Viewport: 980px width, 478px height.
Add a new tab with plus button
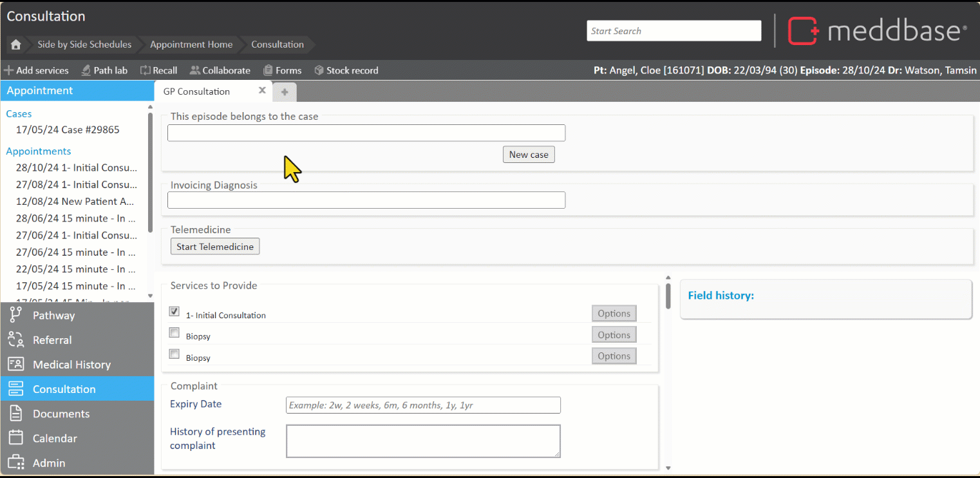284,92
